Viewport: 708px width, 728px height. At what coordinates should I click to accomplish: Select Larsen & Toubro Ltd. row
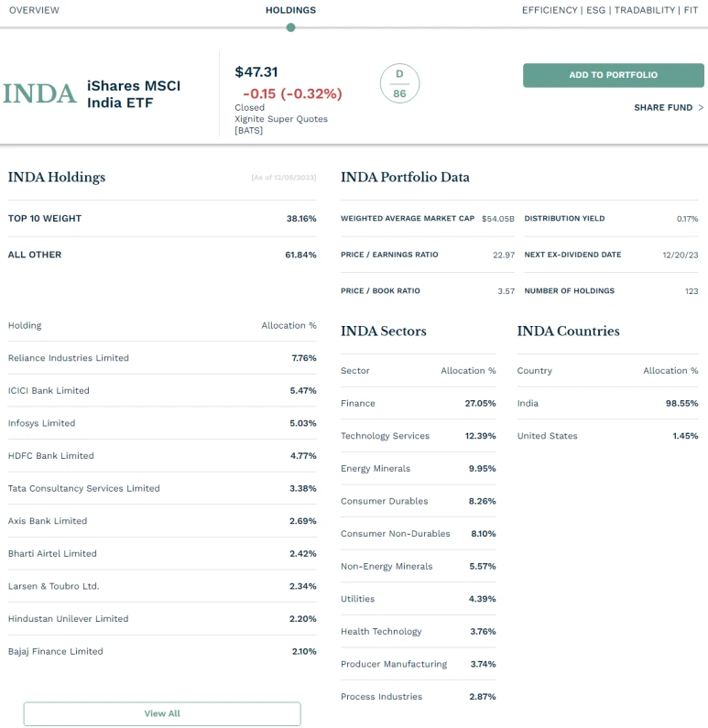click(162, 586)
